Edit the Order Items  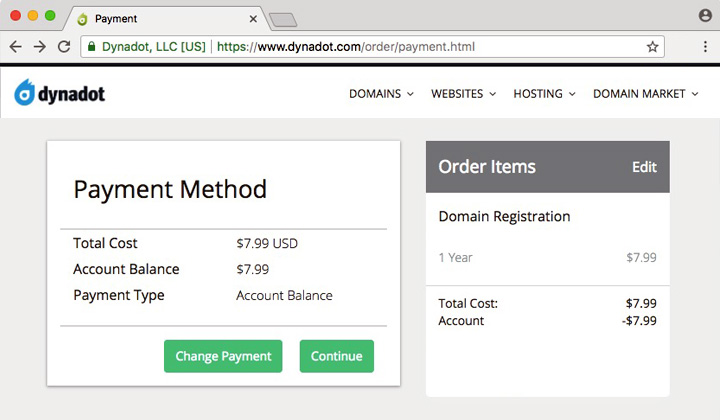click(644, 167)
